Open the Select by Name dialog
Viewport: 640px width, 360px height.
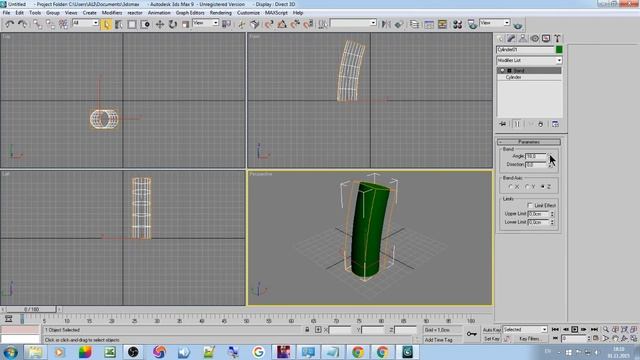pyautogui.click(x=118, y=24)
